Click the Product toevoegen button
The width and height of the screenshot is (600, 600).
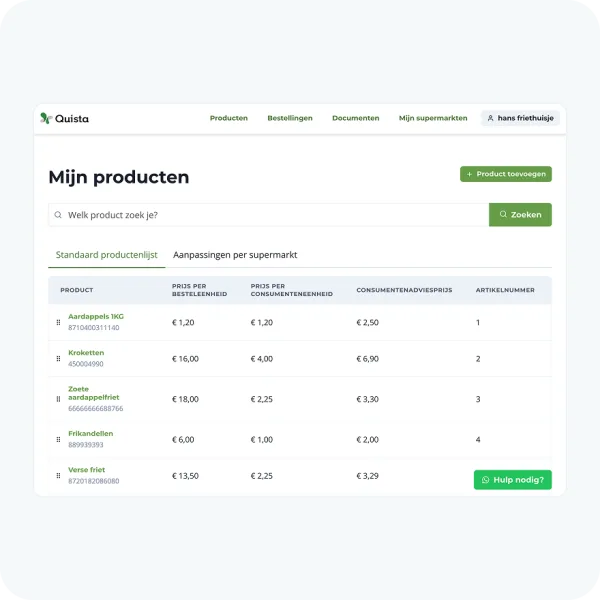pos(506,174)
